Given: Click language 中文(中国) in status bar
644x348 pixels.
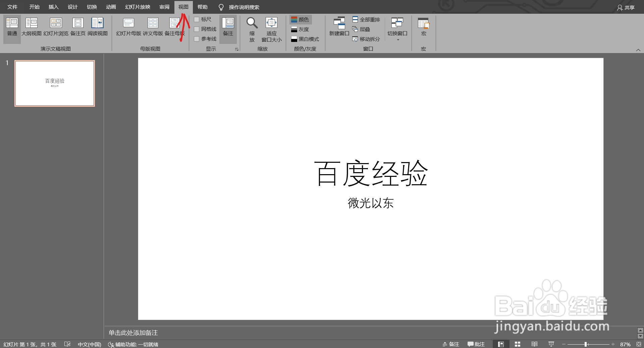Looking at the screenshot, I should (90, 344).
